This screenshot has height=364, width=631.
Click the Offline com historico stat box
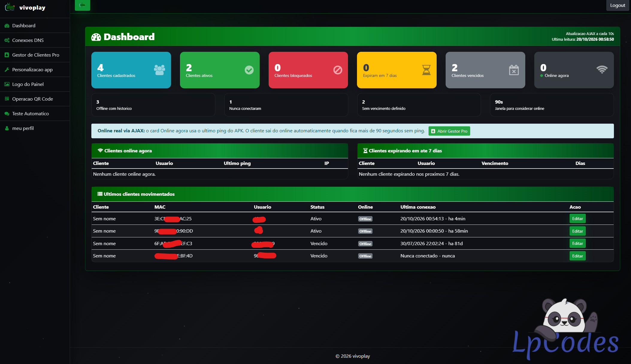pyautogui.click(x=153, y=105)
